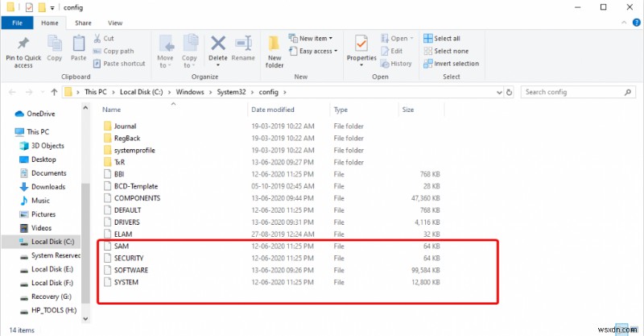Image resolution: width=644 pixels, height=336 pixels.
Task: Select Local Disk (E:) in sidebar
Action: coord(47,269)
